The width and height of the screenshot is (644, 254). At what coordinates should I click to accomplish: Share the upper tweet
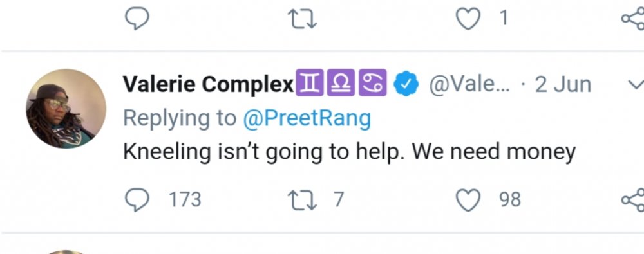click(x=633, y=19)
